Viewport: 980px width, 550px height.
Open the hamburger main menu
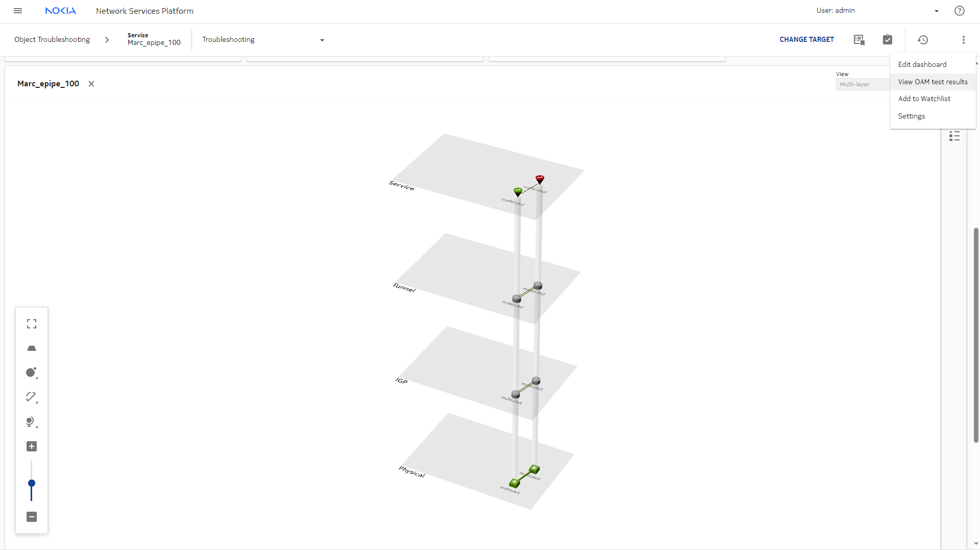pos(18,11)
